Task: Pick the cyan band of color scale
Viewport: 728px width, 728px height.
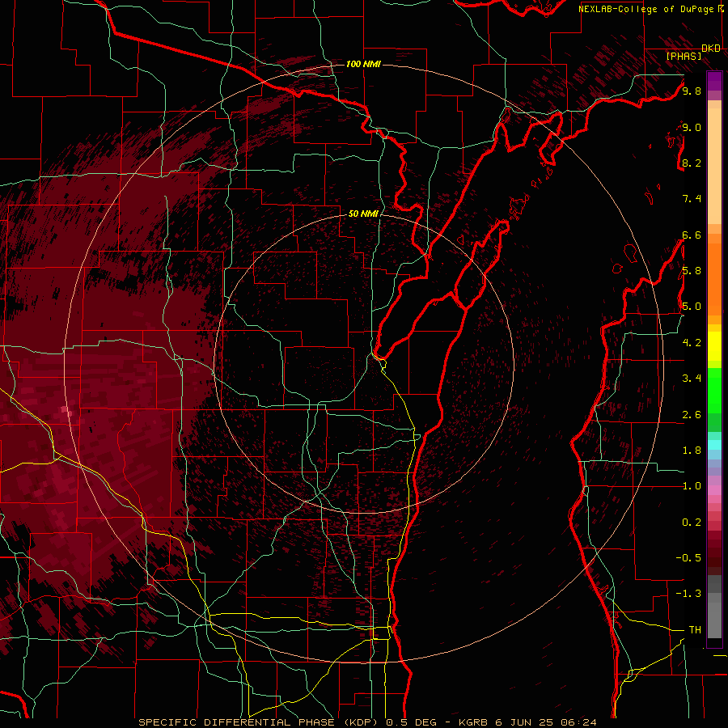Action: coord(714,445)
